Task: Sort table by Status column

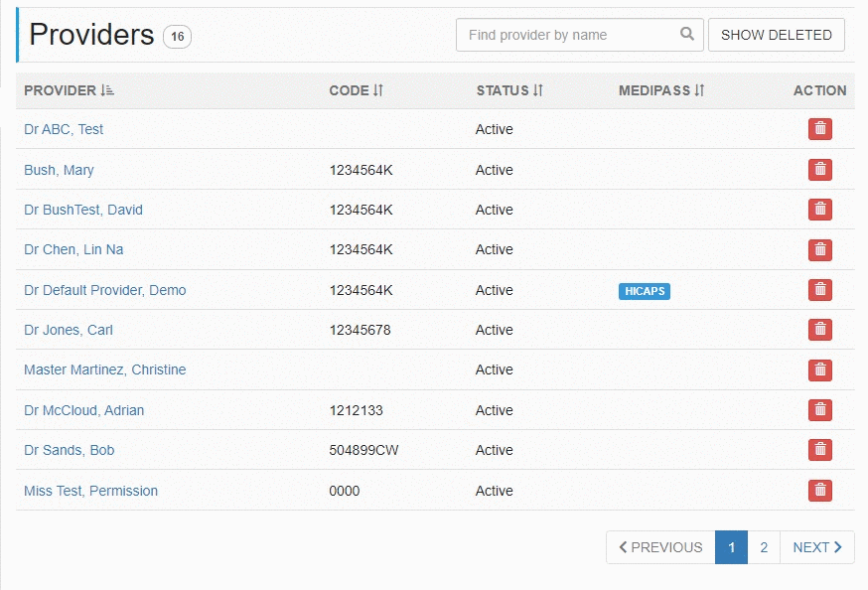Action: (509, 90)
